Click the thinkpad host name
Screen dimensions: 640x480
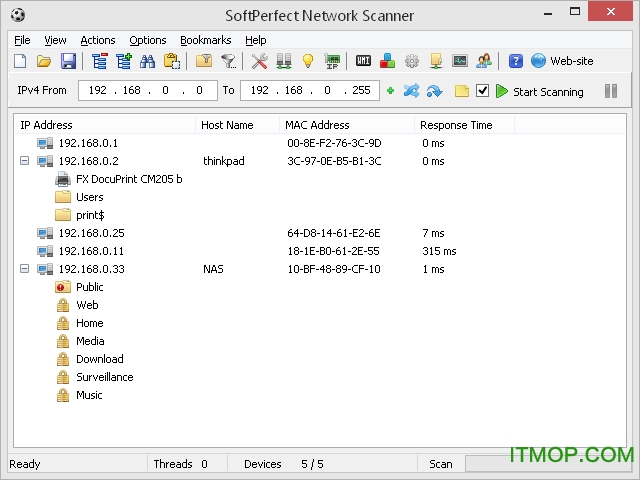224,161
